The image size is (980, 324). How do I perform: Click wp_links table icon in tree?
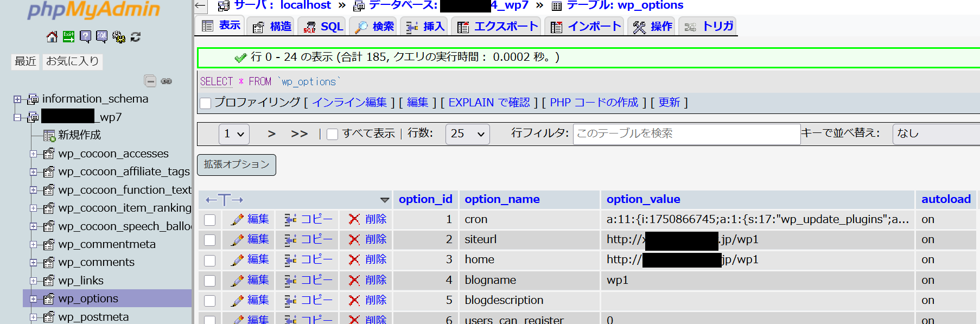coord(49,281)
